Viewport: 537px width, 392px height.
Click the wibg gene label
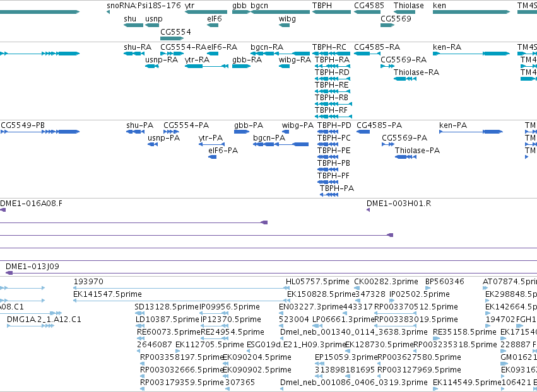coord(287,19)
